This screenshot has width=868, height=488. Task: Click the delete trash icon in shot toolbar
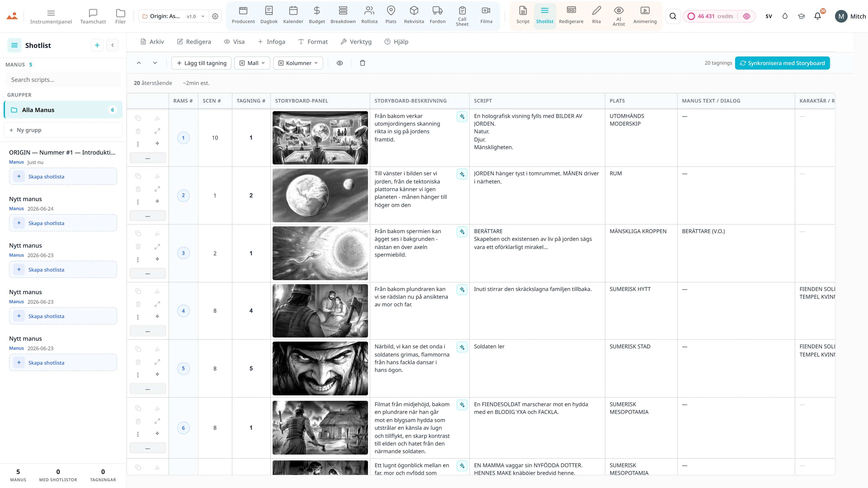click(363, 63)
